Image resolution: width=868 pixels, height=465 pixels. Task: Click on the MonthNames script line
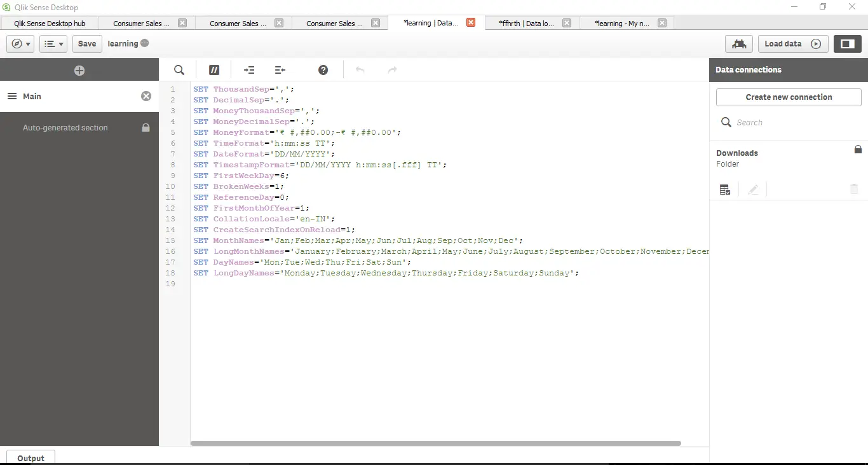[358, 240]
